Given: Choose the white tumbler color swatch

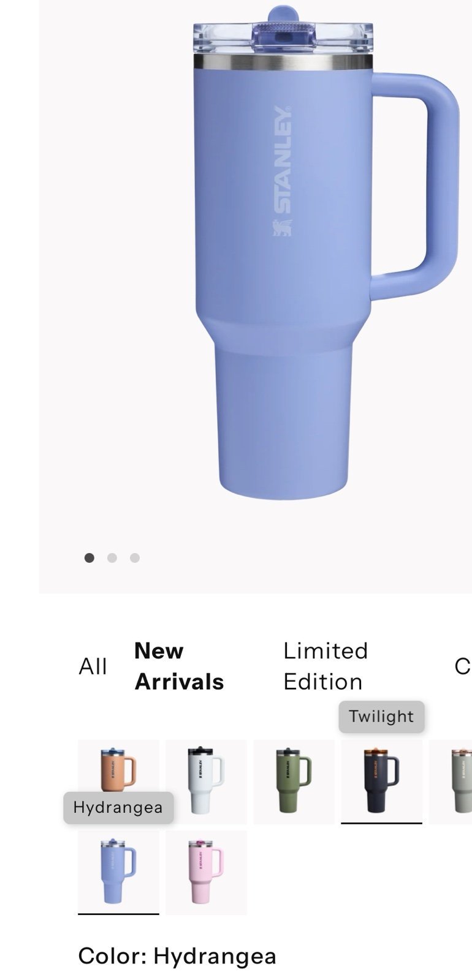Looking at the screenshot, I should (x=206, y=782).
